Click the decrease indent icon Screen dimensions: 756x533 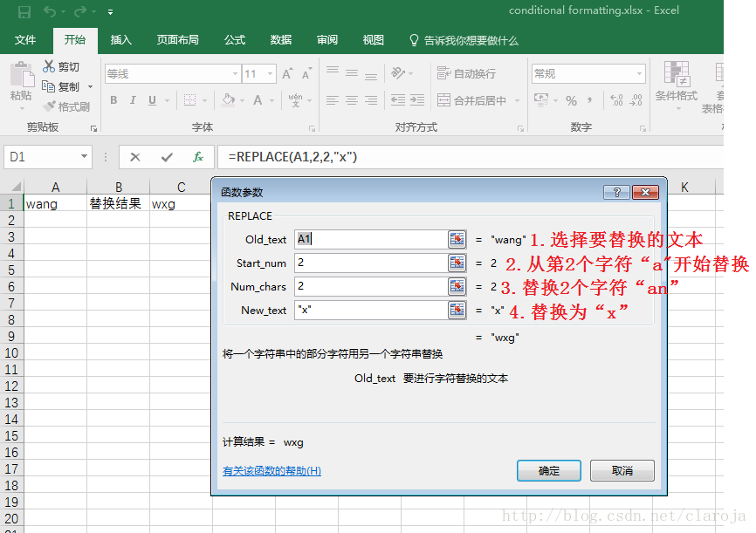tap(398, 100)
